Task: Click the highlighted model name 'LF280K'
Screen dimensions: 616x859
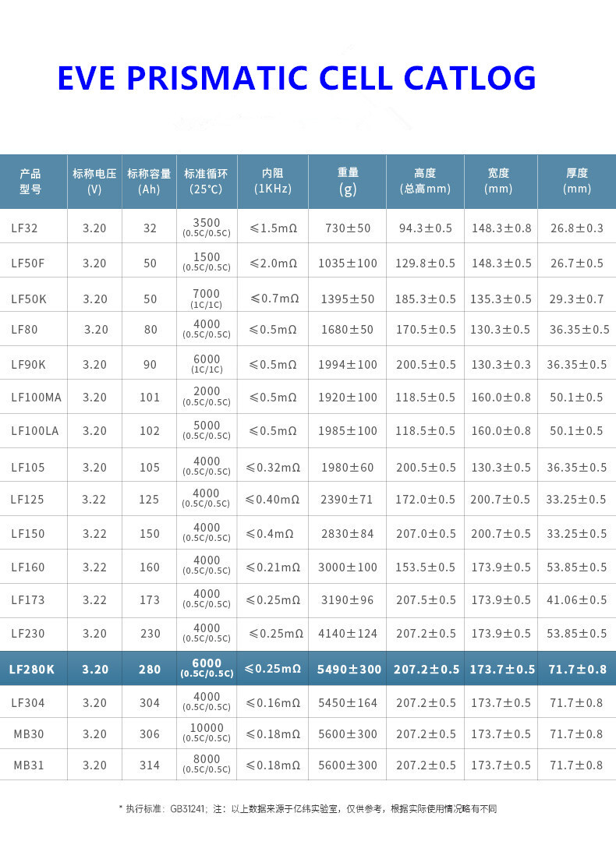Action: 32,669
